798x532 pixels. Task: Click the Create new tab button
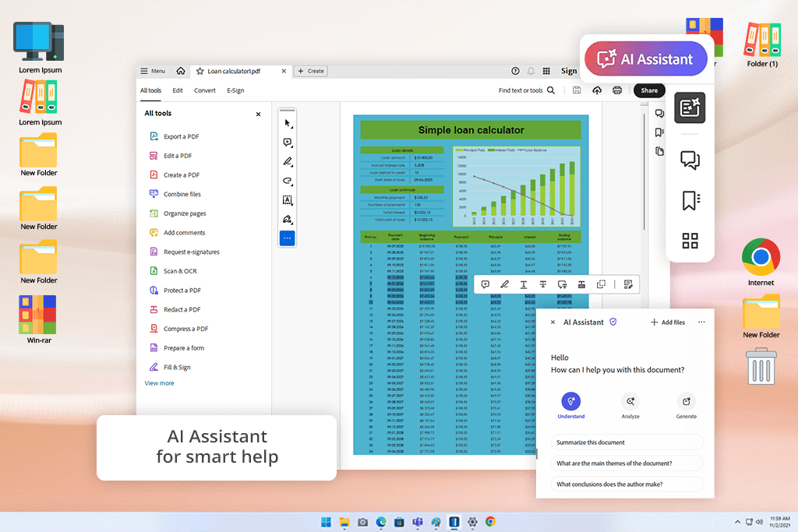(x=310, y=71)
